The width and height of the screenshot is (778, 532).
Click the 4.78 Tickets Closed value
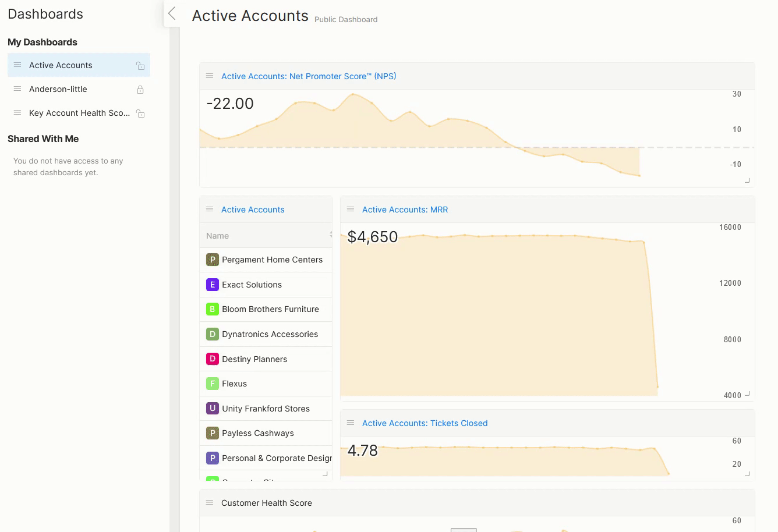(363, 451)
